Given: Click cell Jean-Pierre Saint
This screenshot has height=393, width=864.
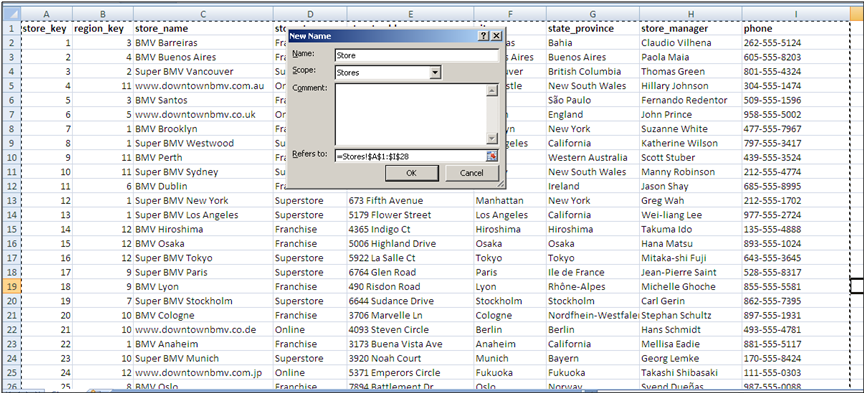Looking at the screenshot, I should (690, 272).
